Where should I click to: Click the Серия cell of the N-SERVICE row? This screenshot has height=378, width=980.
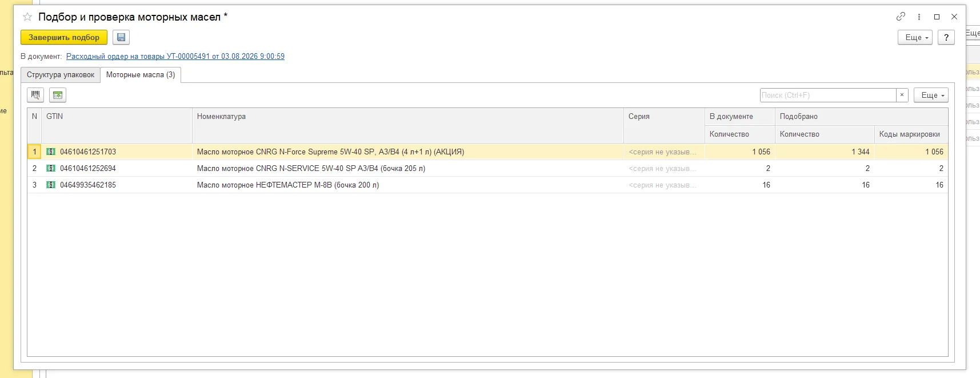tap(664, 168)
